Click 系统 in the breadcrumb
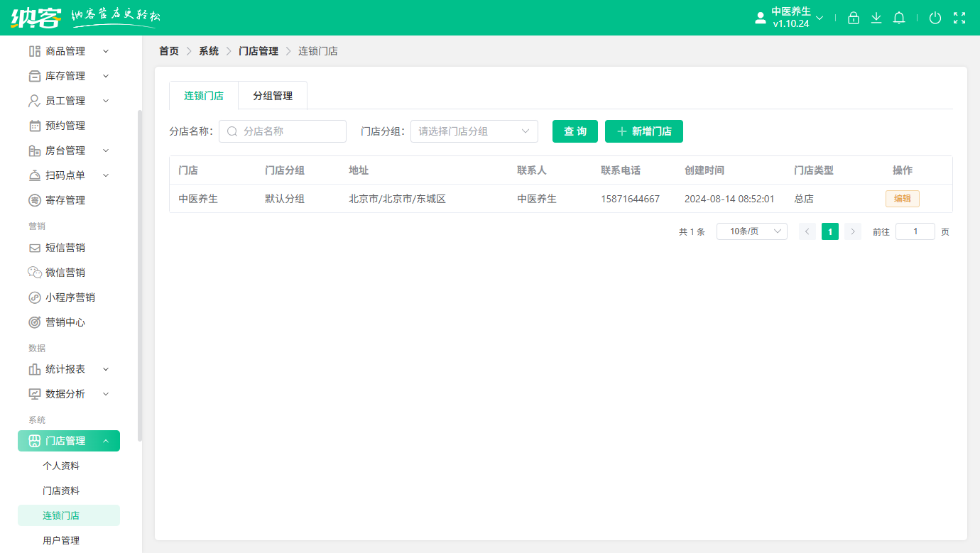 click(209, 51)
